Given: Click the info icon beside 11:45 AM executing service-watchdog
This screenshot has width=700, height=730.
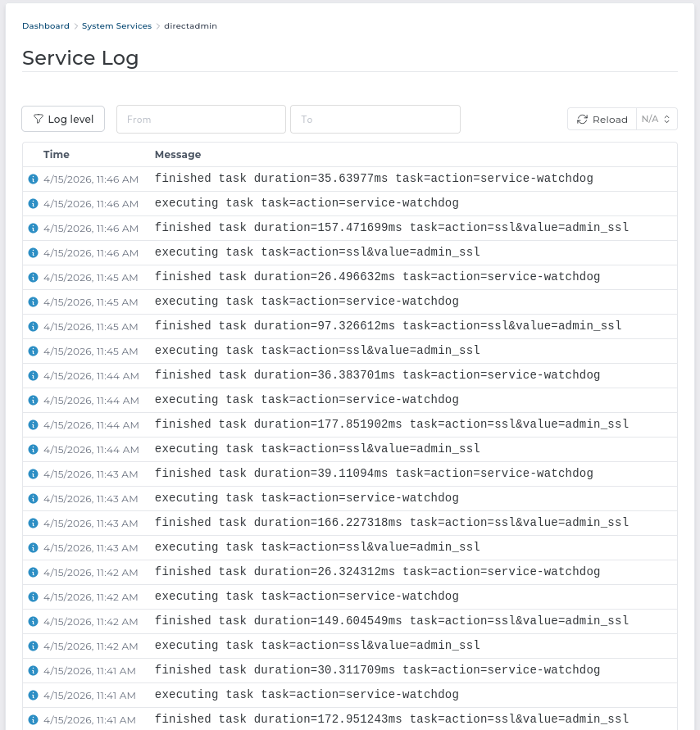Looking at the screenshot, I should [x=34, y=302].
